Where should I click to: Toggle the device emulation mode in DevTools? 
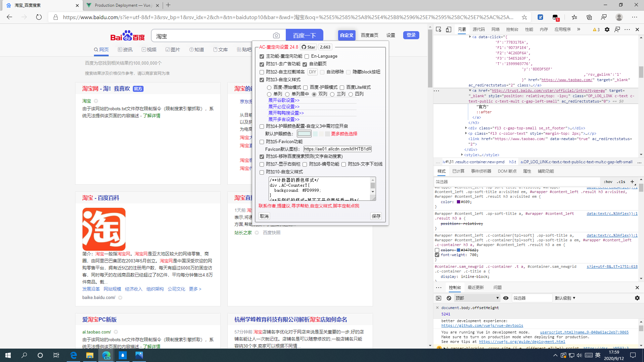[x=448, y=29]
